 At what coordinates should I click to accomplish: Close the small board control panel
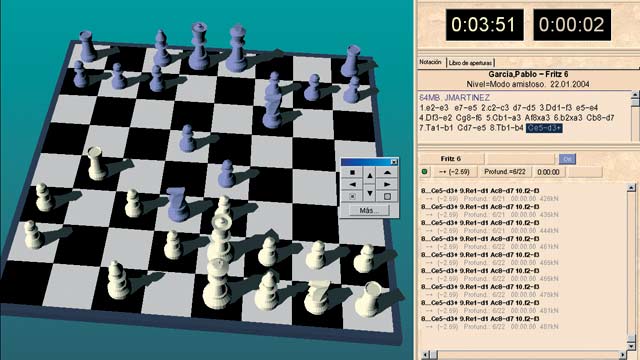pos(394,162)
